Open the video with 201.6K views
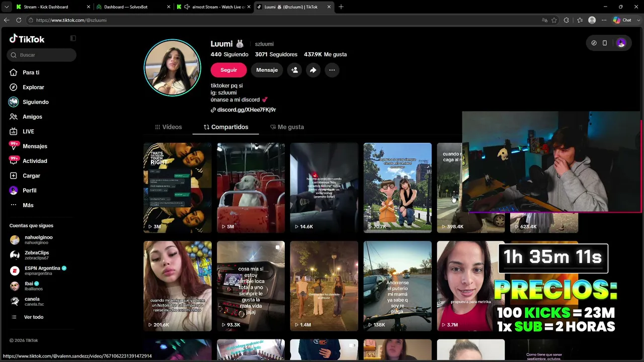 point(178,286)
